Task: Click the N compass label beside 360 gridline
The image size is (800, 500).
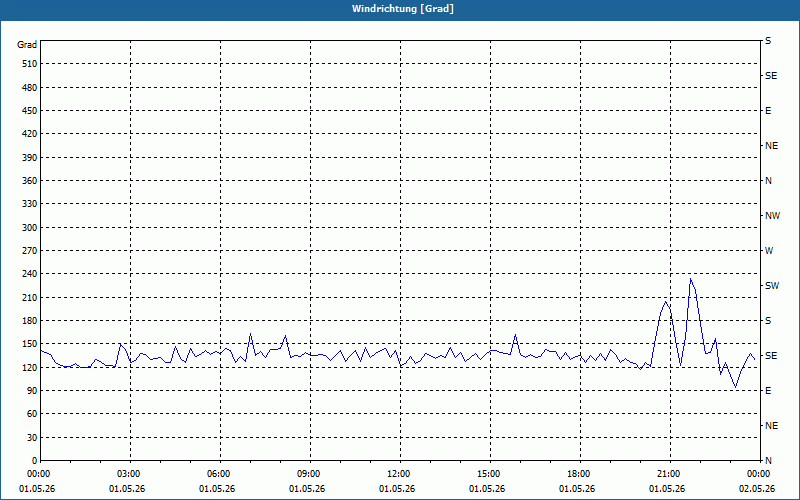Action: (768, 181)
